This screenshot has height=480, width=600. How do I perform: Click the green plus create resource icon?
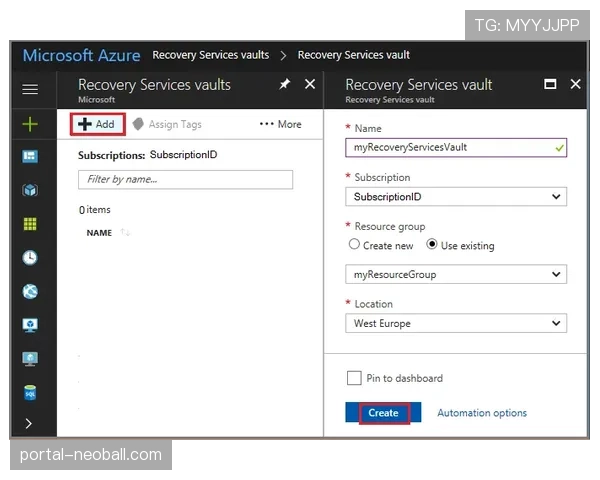(30, 124)
